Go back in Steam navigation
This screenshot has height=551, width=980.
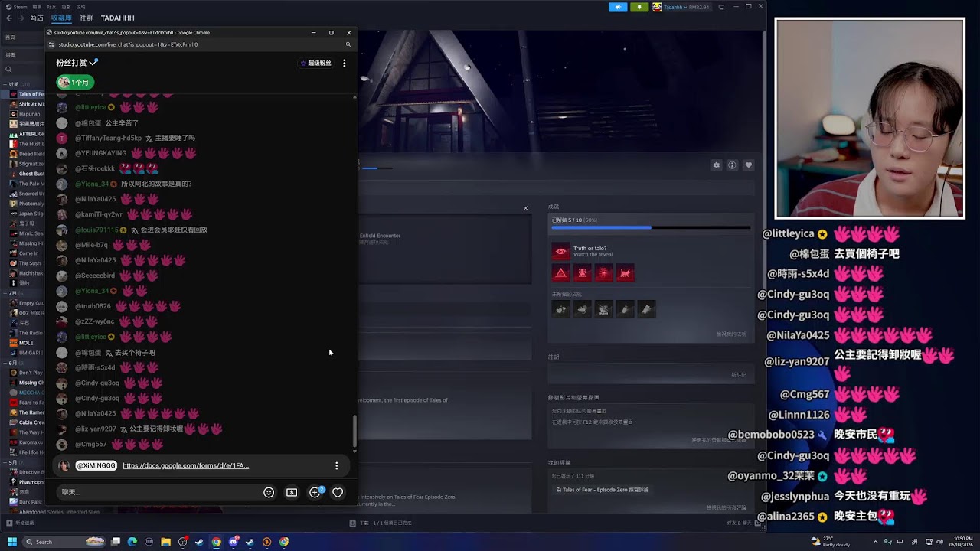[9, 18]
